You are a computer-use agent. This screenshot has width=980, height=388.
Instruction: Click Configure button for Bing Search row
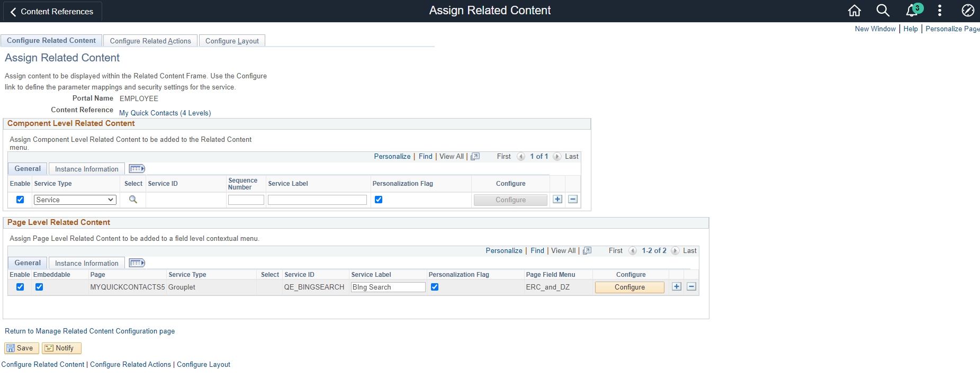(630, 287)
